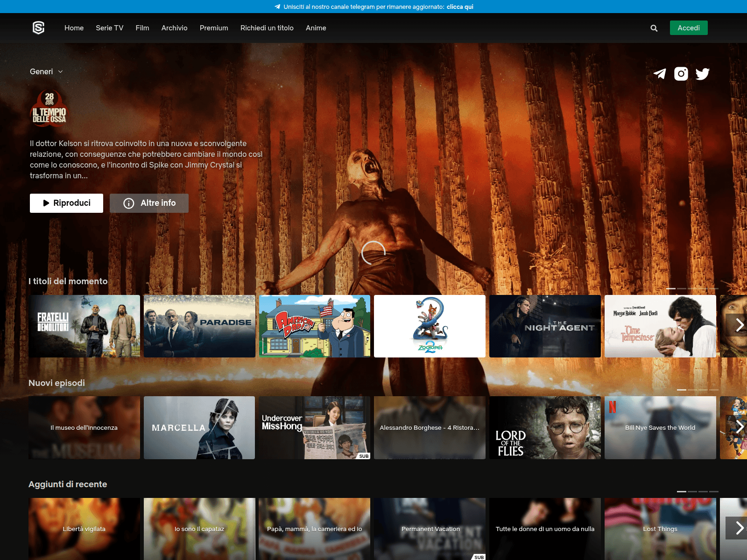Image resolution: width=747 pixels, height=560 pixels.
Task: Click the SUB badge on Permanent Vacation
Action: (479, 557)
